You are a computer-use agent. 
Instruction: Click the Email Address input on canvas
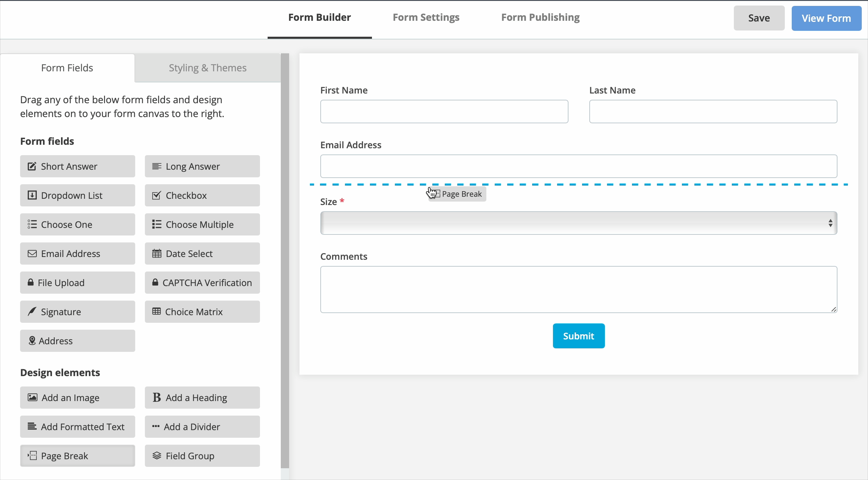click(x=579, y=166)
